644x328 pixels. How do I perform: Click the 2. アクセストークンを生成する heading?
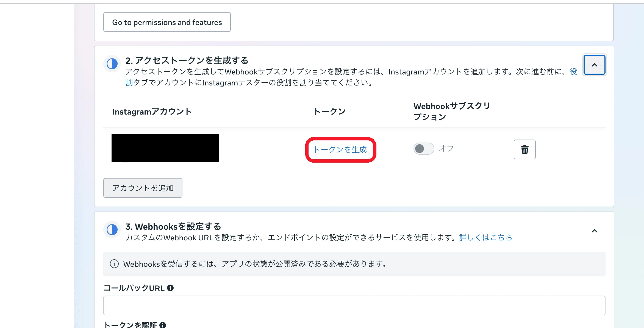tap(187, 60)
